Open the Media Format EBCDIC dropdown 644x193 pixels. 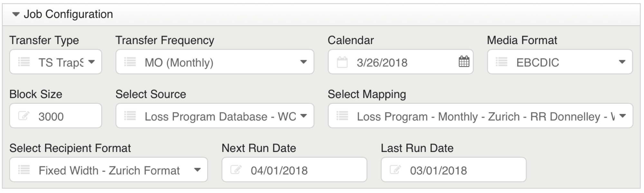622,62
